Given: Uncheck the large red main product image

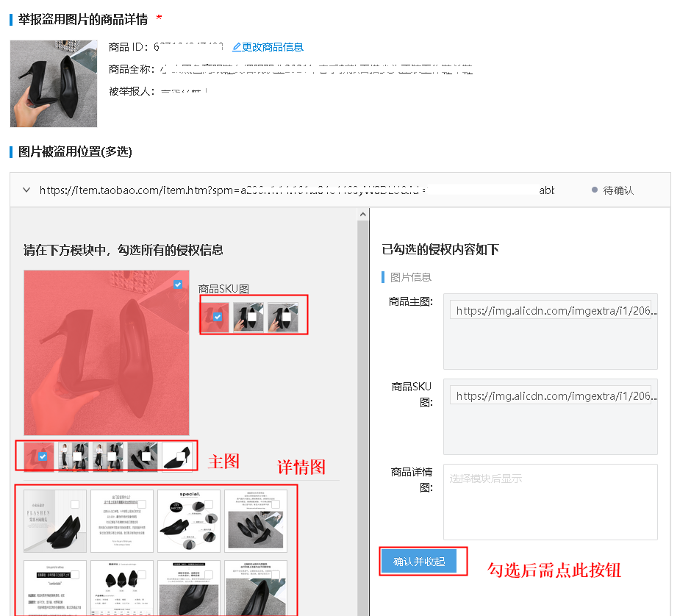Looking at the screenshot, I should pos(177,285).
